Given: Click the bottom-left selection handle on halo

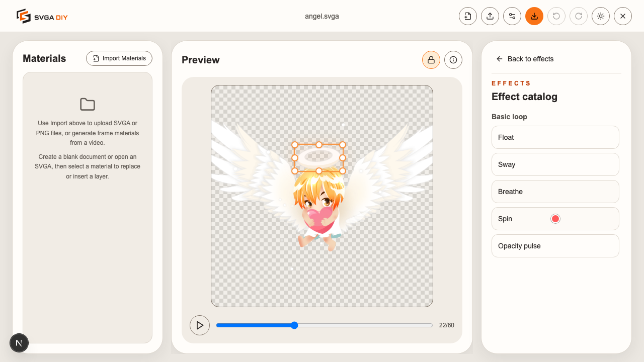Looking at the screenshot, I should pos(295,171).
